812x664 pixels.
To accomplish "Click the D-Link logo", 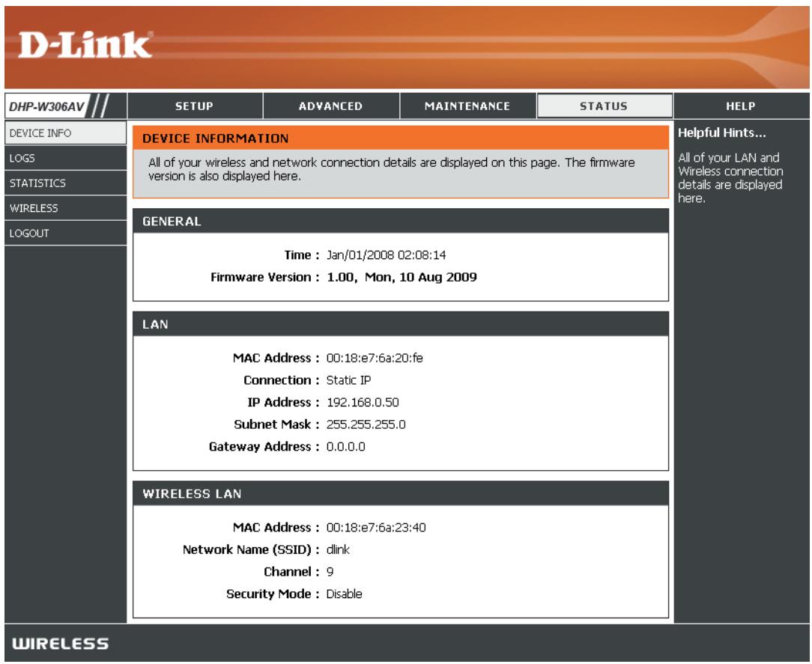I will (85, 44).
